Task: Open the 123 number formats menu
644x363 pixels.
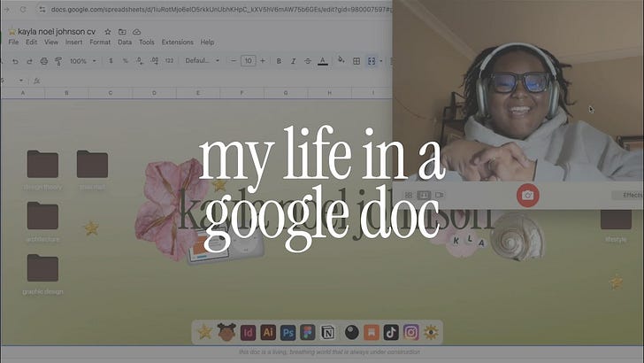Action: [169, 61]
